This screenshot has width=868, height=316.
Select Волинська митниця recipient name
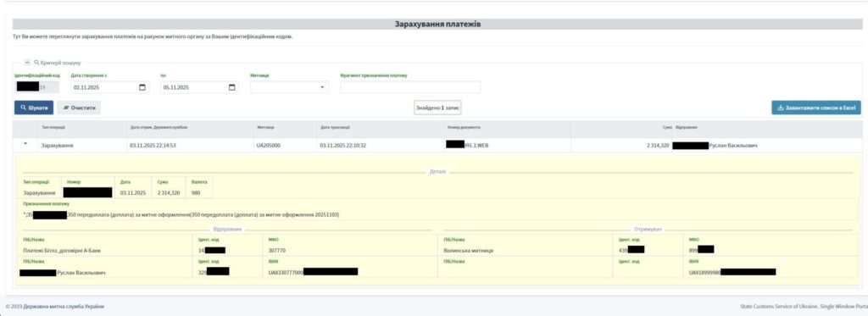coord(468,250)
